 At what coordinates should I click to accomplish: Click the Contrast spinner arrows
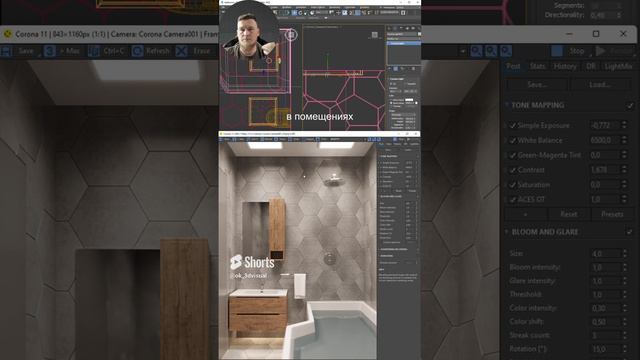[x=624, y=170]
